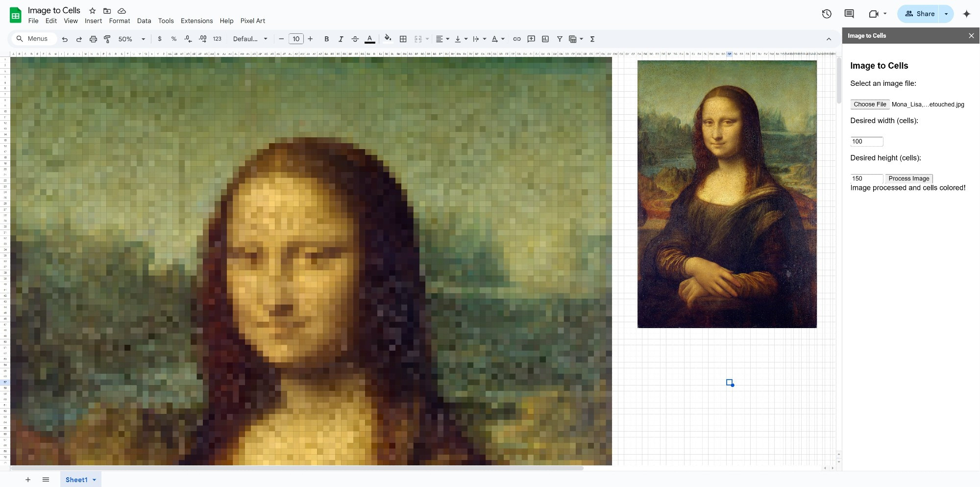The image size is (980, 487).
Task: Select the Sheet1 tab
Action: coord(80,480)
